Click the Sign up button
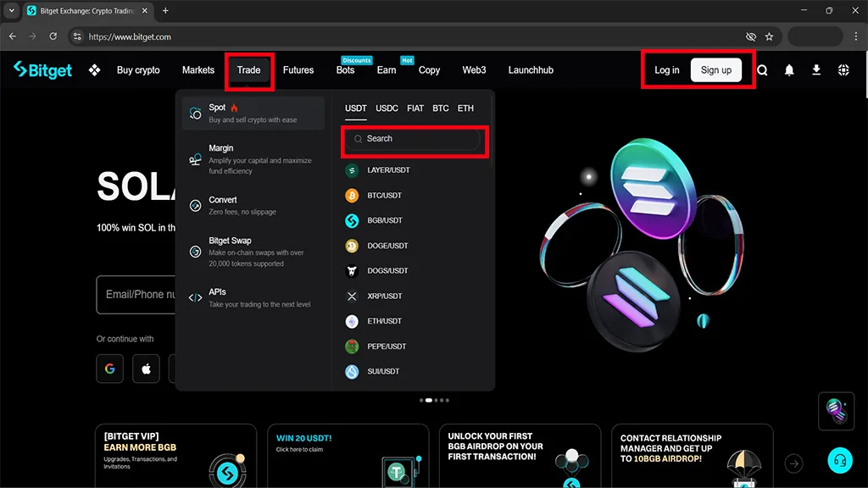Image resolution: width=868 pixels, height=488 pixels. 715,70
